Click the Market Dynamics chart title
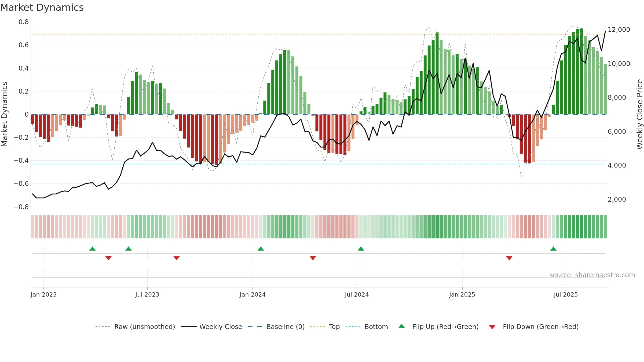This screenshot has width=644, height=362. click(42, 8)
